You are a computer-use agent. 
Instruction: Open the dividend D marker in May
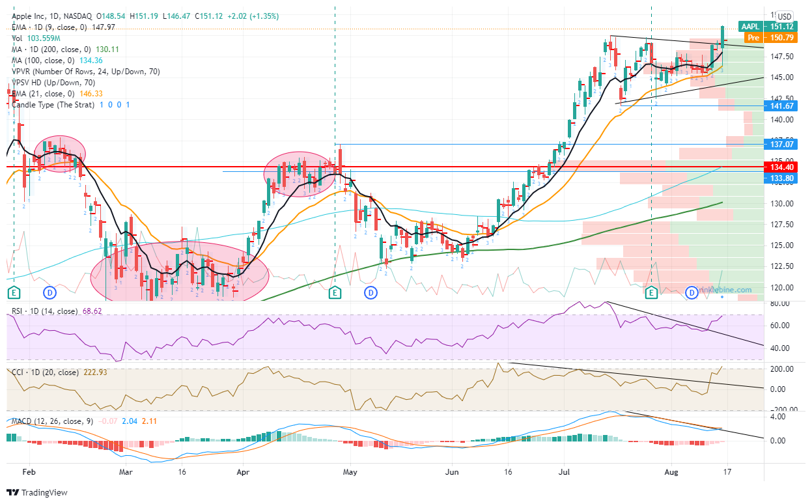pyautogui.click(x=371, y=292)
